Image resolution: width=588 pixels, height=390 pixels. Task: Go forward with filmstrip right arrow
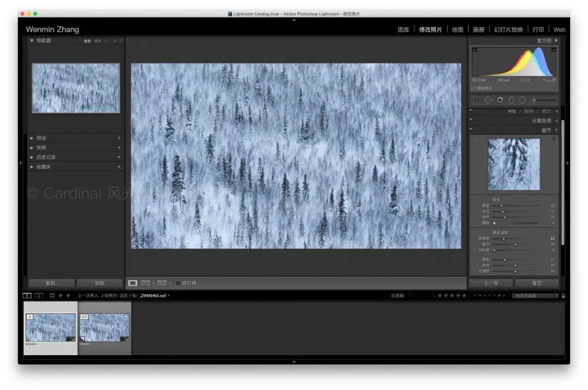[68, 295]
